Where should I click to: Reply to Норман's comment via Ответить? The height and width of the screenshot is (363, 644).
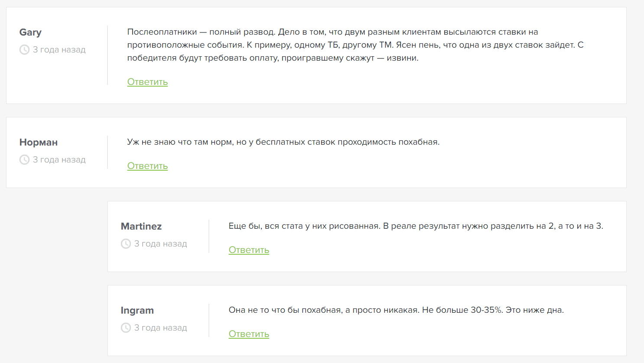pos(147,166)
